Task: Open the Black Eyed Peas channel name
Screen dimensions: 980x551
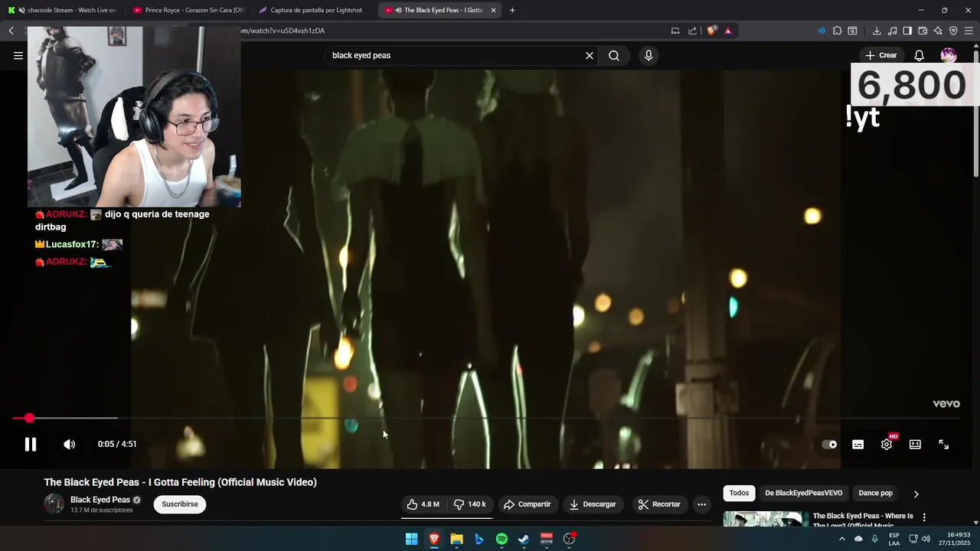Action: pyautogui.click(x=100, y=500)
